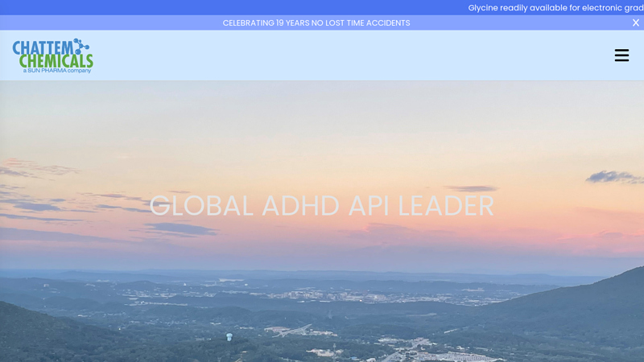Click the molecule graphic in the logo
This screenshot has width=644, height=362.
point(81,46)
